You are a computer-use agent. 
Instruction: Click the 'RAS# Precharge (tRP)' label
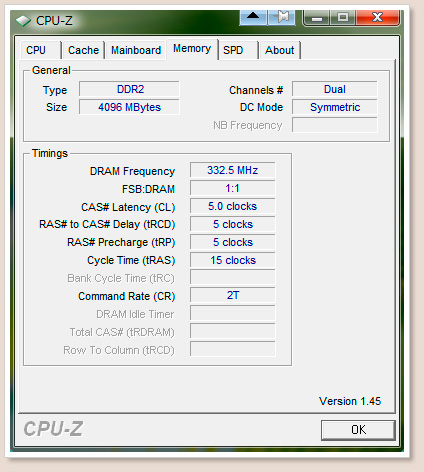click(x=121, y=243)
